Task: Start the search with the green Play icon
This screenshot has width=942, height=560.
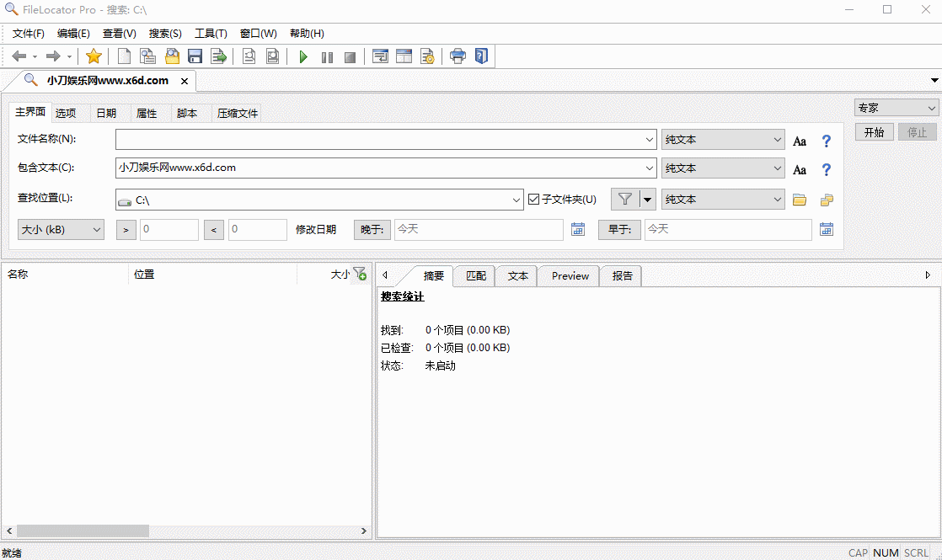Action: point(303,56)
